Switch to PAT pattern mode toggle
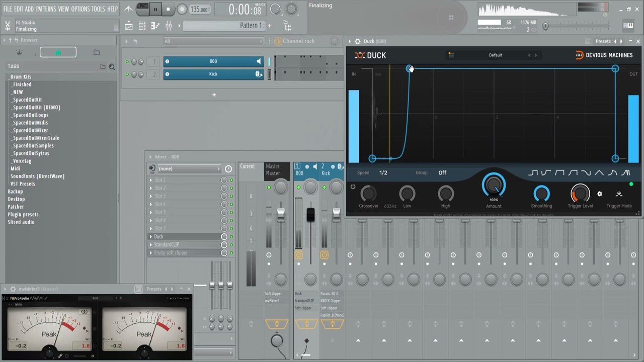Viewport: 644px width, 362px height. pyautogui.click(x=143, y=6)
